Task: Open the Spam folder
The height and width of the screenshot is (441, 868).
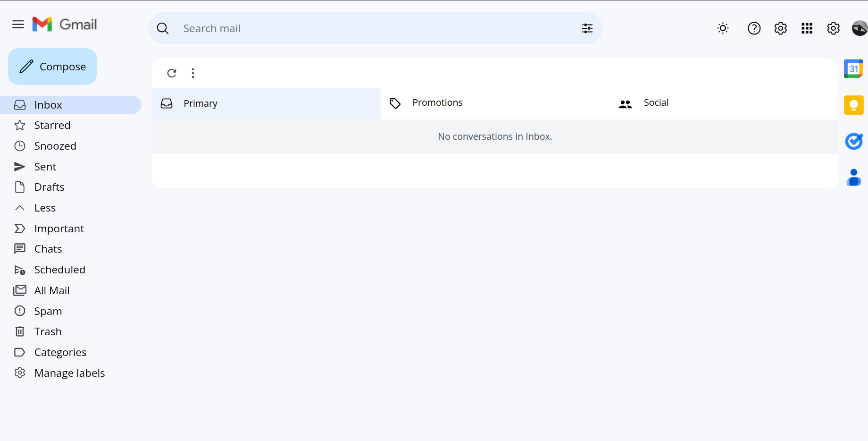Action: tap(48, 311)
